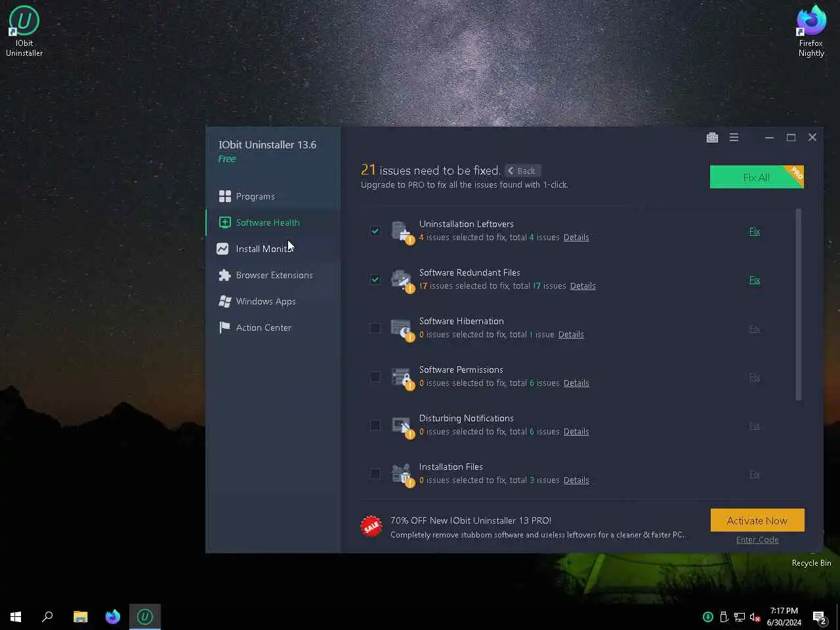Viewport: 840px width, 630px height.
Task: Click the Recycle Bin desktop label
Action: 811,563
